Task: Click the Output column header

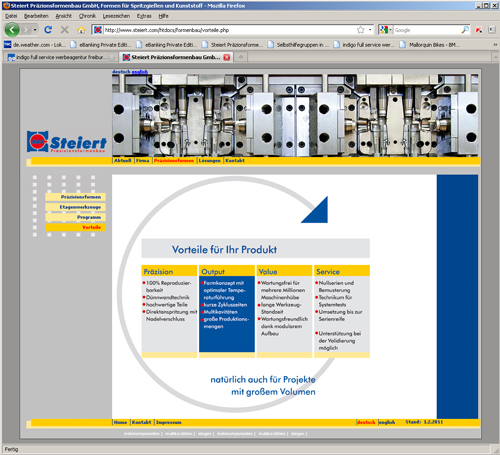Action: [x=227, y=271]
